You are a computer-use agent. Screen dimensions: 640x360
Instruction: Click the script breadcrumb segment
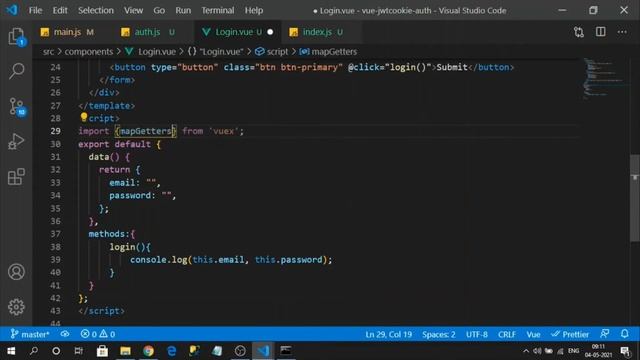[x=277, y=51]
